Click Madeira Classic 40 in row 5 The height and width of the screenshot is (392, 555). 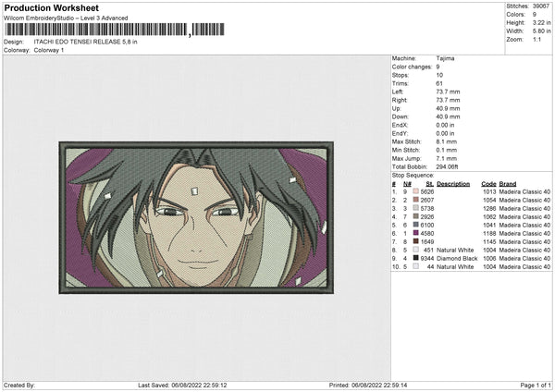point(524,225)
